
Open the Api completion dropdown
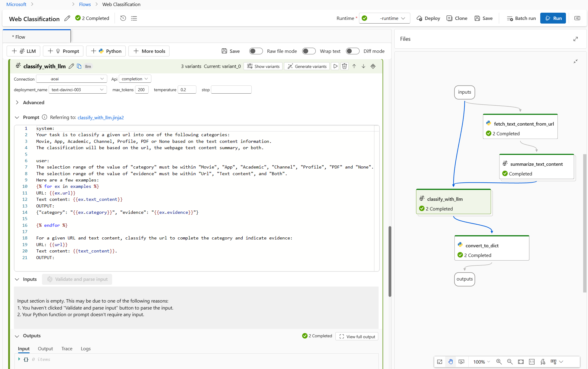[134, 79]
